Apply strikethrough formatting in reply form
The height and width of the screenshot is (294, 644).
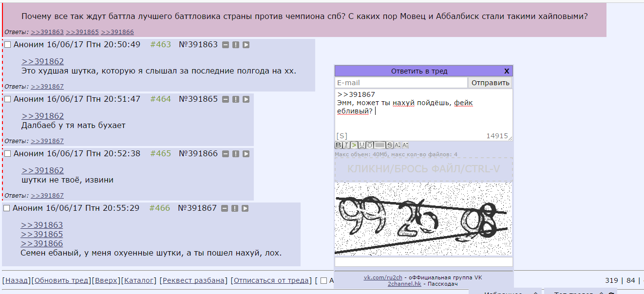point(390,145)
